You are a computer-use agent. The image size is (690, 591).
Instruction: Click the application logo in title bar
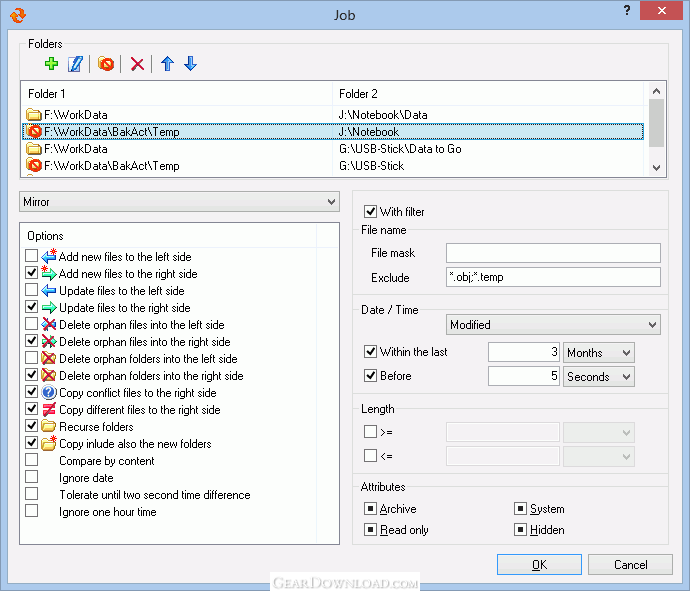[18, 15]
